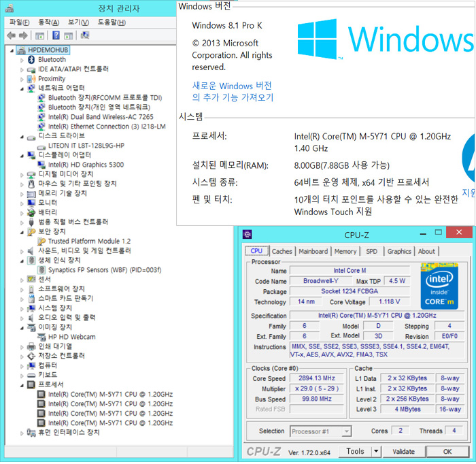
Task: Click the Validate button in CPU-Z
Action: (404, 452)
